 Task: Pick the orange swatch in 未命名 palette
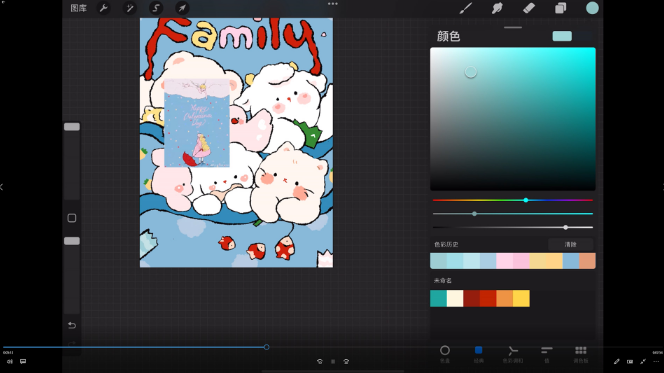click(x=504, y=298)
